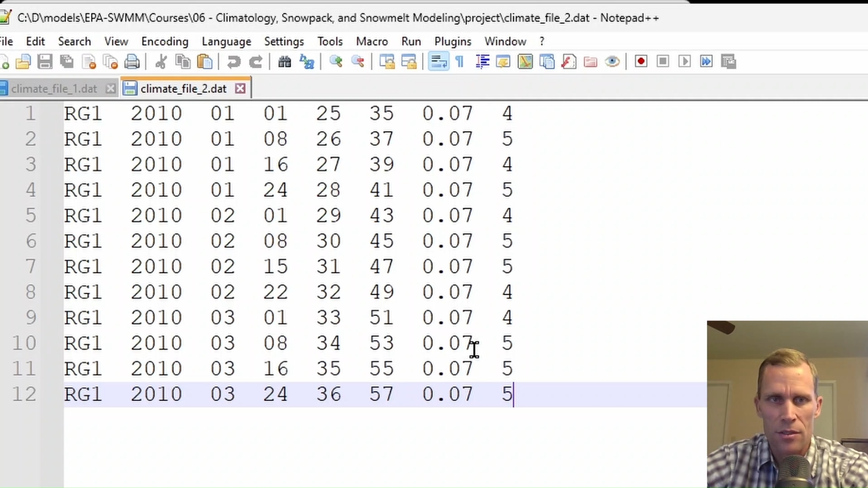Click the Zoom In magnifier icon
868x488 pixels.
[336, 62]
